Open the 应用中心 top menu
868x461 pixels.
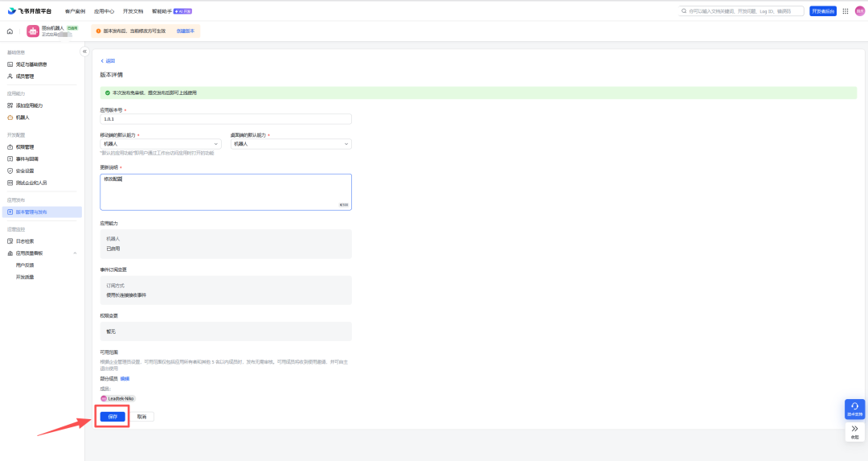104,11
